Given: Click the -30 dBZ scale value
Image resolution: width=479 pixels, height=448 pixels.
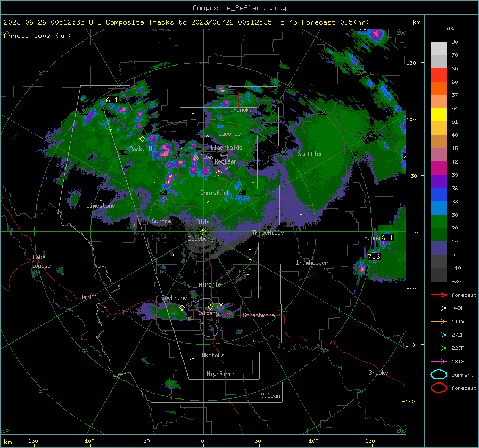Looking at the screenshot, I should tap(456, 281).
